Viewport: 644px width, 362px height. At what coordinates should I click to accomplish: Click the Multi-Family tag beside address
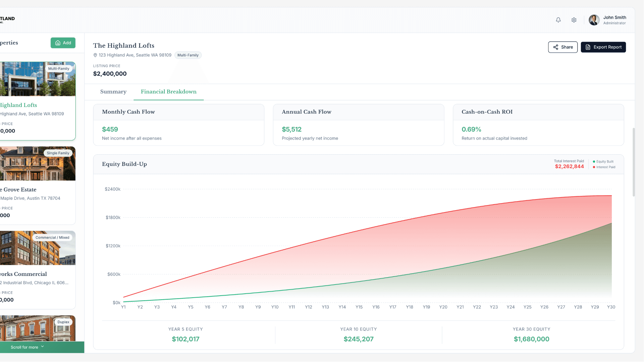tap(188, 55)
